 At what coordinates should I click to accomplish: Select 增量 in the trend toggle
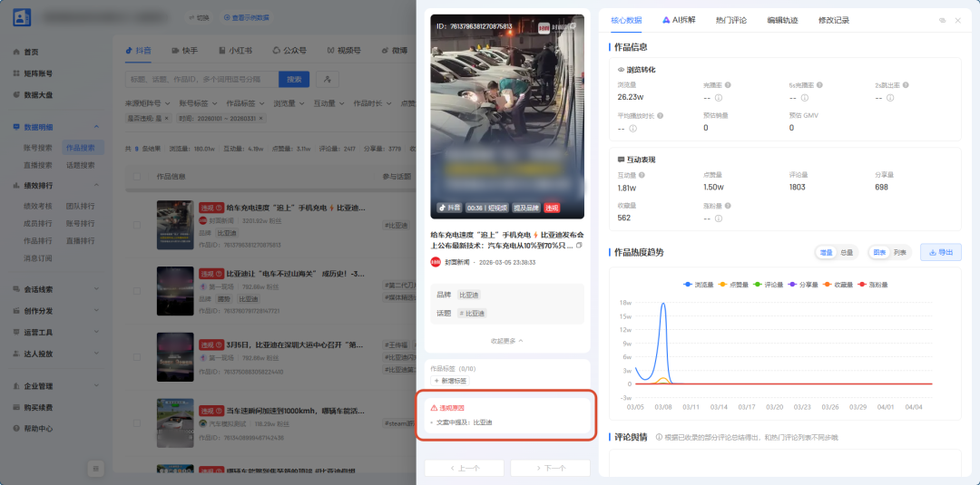(x=827, y=252)
